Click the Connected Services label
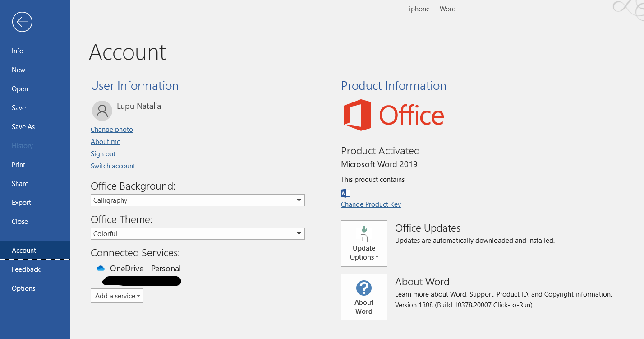 point(135,253)
